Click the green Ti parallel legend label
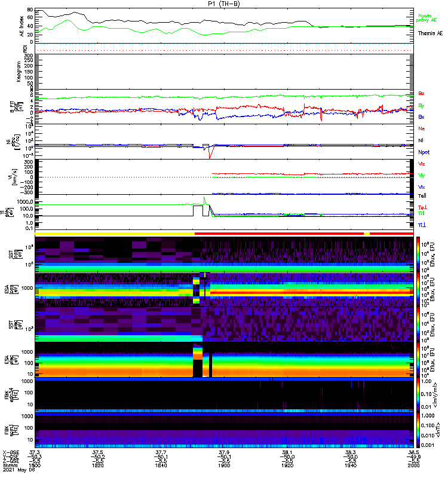This screenshot has height=478, width=448. [x=421, y=213]
